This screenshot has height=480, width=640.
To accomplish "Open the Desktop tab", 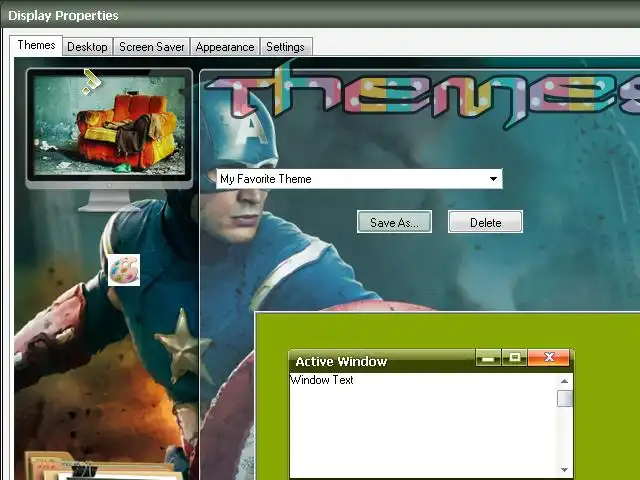I will [87, 47].
